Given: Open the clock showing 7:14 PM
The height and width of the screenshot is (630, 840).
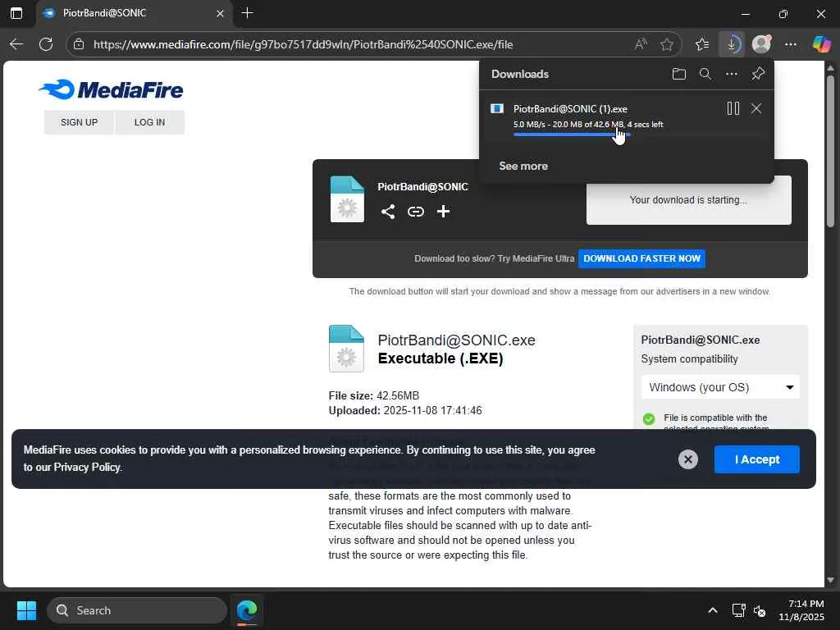Looking at the screenshot, I should click(x=801, y=610).
